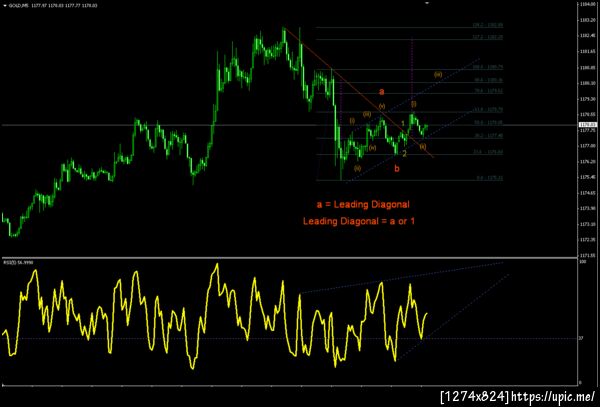The width and height of the screenshot is (600, 407).
Task: Select the projected wave (iii) label
Action: pyautogui.click(x=438, y=74)
